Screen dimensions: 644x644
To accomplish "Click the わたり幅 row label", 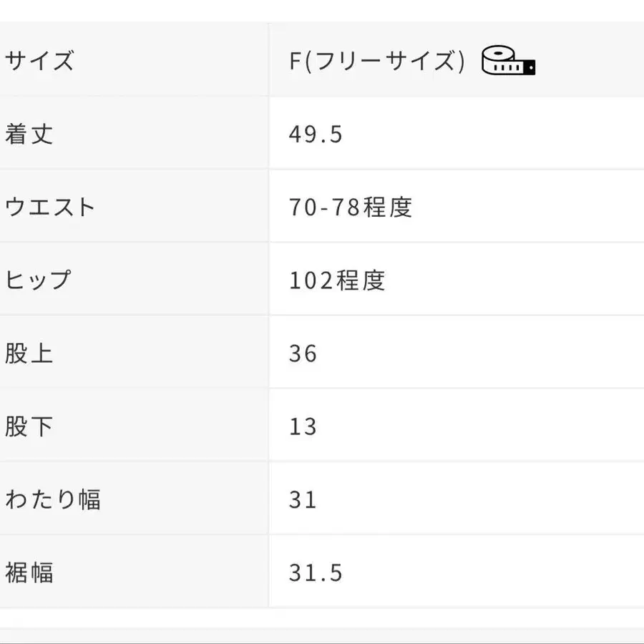I will pyautogui.click(x=53, y=499).
